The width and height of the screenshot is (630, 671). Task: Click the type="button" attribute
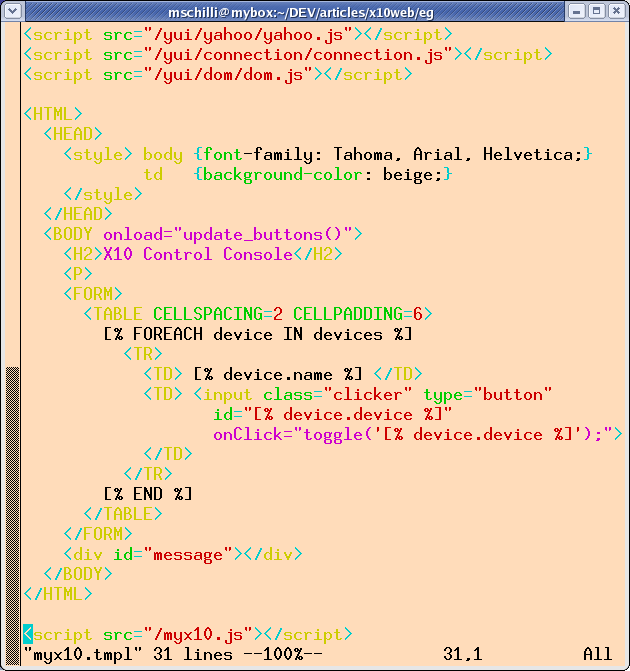click(x=487, y=395)
